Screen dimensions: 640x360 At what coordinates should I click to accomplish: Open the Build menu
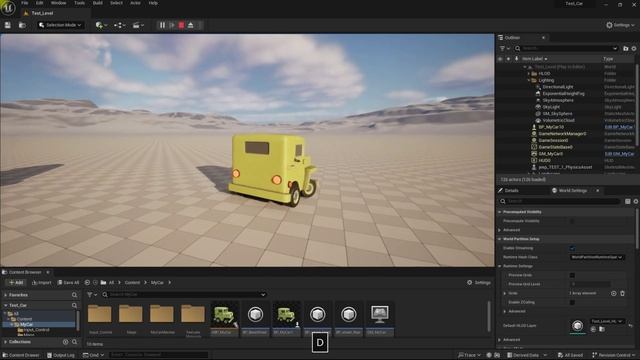(x=98, y=3)
